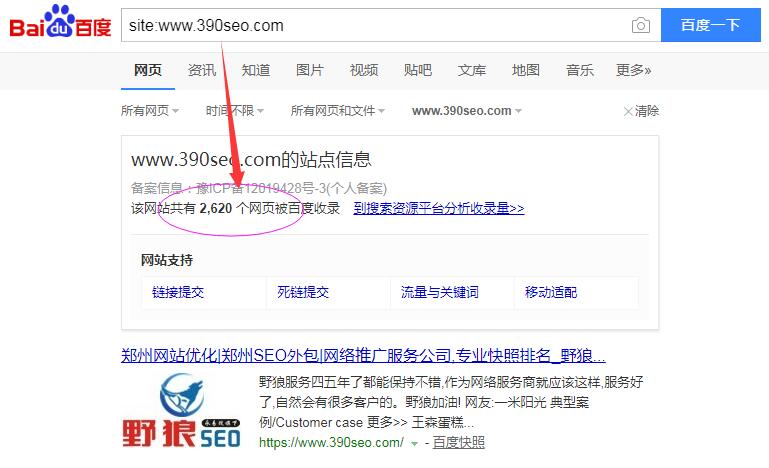
Task: Switch to the 资讯 tab
Action: (x=202, y=70)
